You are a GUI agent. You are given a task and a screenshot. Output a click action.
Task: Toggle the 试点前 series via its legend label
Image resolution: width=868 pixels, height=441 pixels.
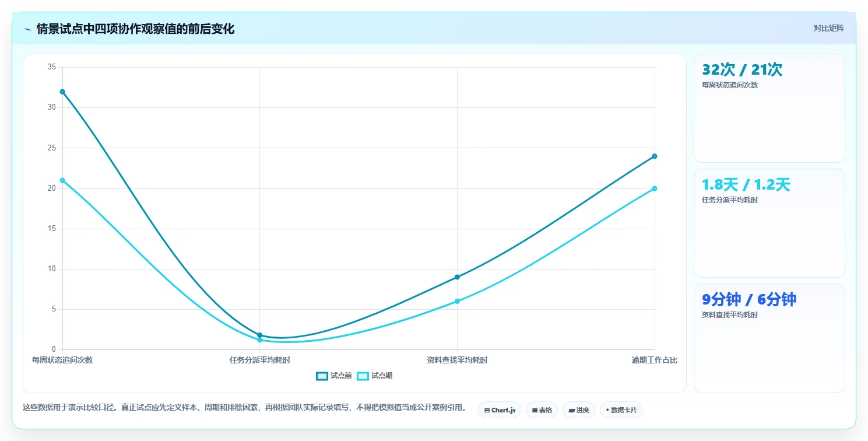coord(341,376)
